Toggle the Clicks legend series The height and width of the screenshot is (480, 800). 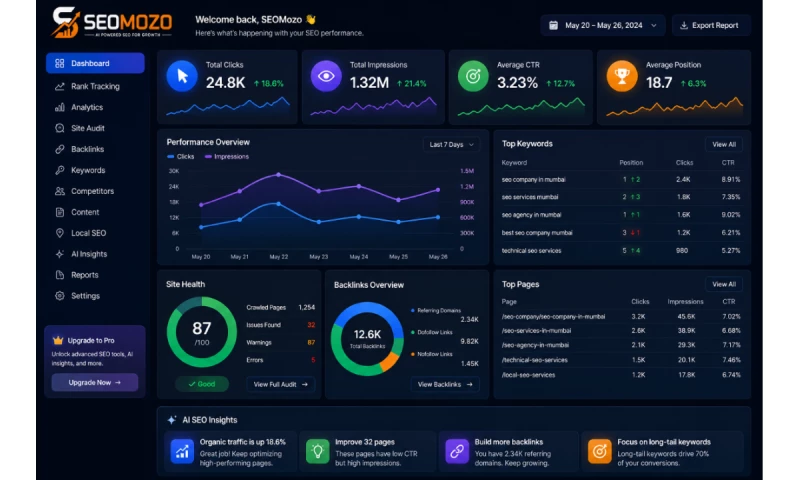pyautogui.click(x=181, y=157)
